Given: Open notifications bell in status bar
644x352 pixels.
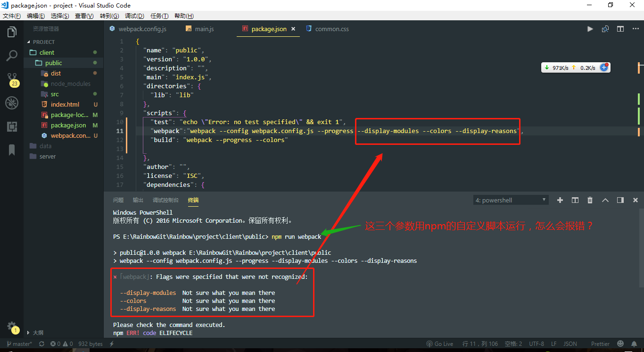Looking at the screenshot, I should [x=635, y=344].
